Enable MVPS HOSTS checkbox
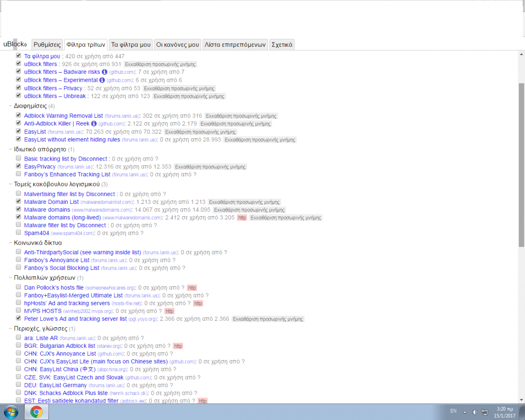The image size is (525, 420). click(x=18, y=311)
